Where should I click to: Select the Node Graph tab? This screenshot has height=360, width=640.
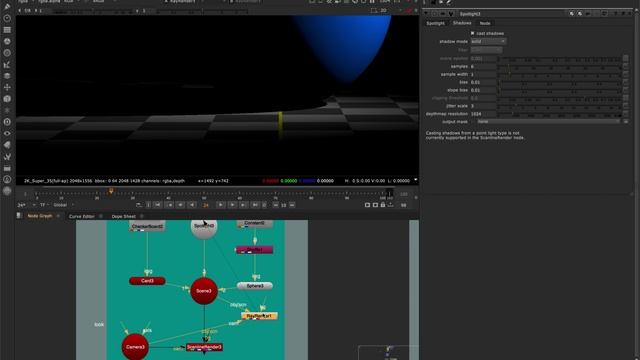click(x=40, y=216)
